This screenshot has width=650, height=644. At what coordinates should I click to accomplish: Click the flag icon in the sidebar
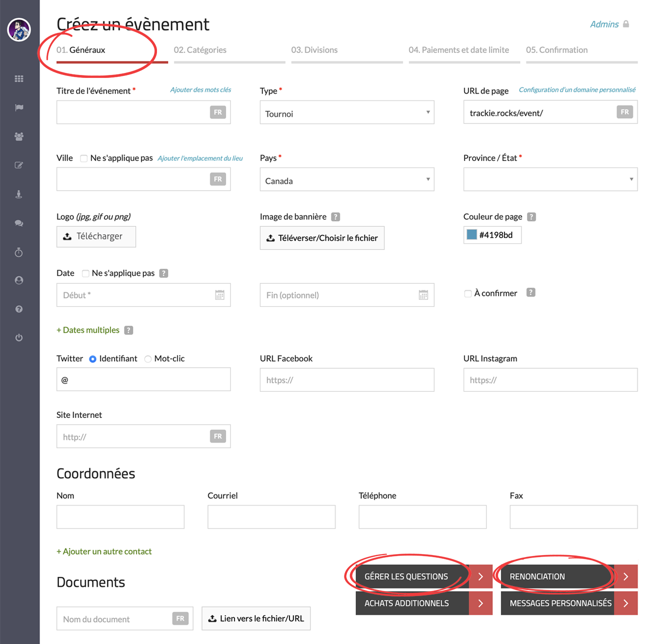[19, 108]
